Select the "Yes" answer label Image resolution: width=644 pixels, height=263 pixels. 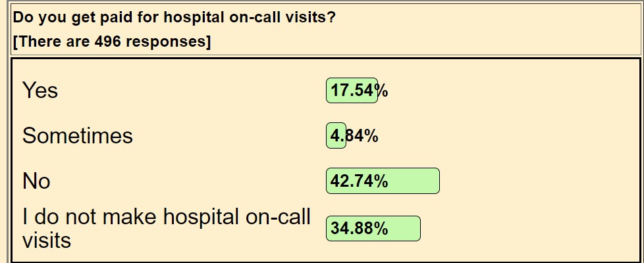(x=40, y=90)
